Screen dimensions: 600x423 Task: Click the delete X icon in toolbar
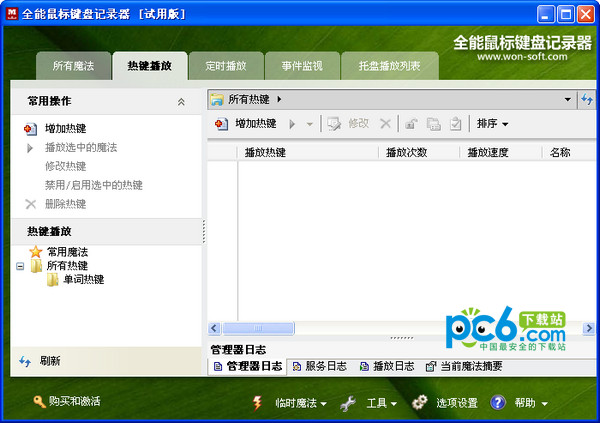[385, 124]
